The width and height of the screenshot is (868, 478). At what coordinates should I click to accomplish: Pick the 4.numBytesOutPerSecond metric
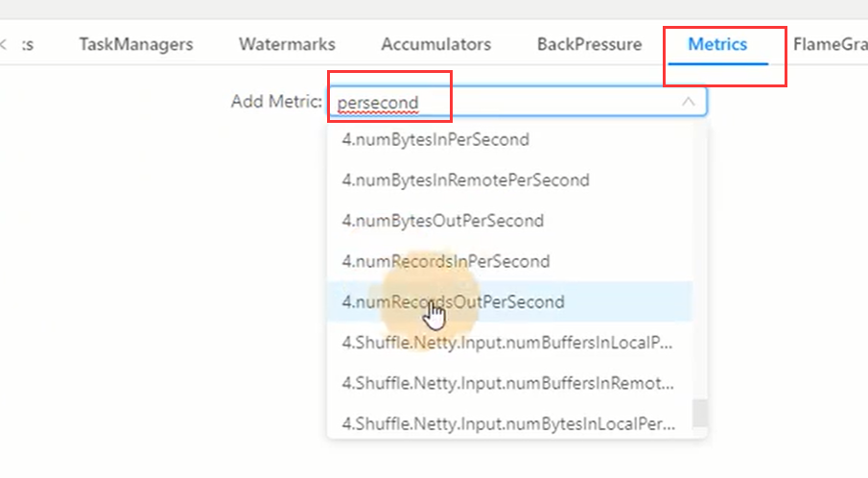[442, 221]
